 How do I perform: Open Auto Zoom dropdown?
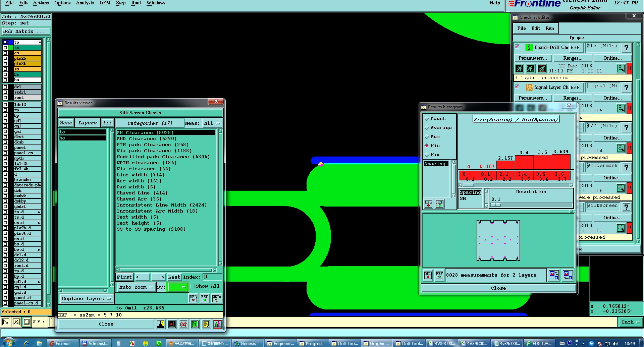[x=136, y=287]
